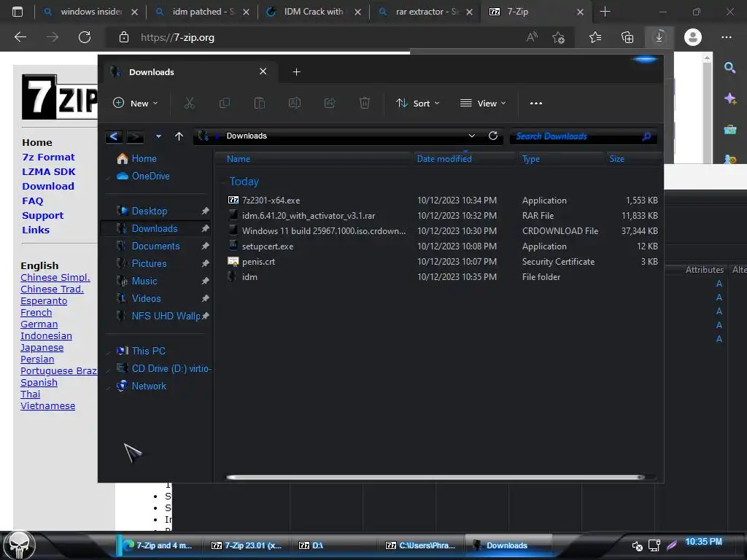This screenshot has width=747, height=560.
Task: Expand Network tree node
Action: point(109,386)
